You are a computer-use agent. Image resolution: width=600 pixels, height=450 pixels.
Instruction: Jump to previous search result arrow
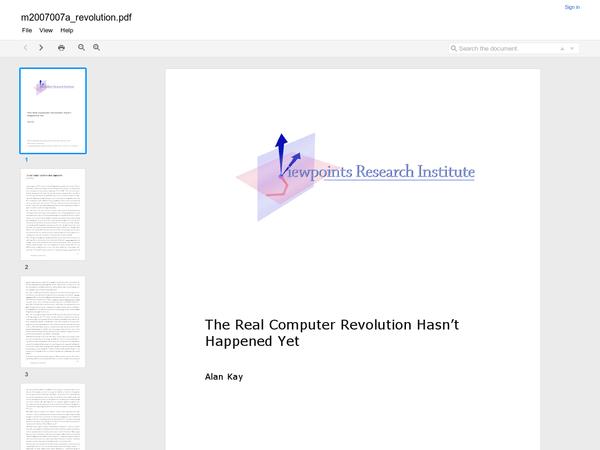(x=562, y=49)
